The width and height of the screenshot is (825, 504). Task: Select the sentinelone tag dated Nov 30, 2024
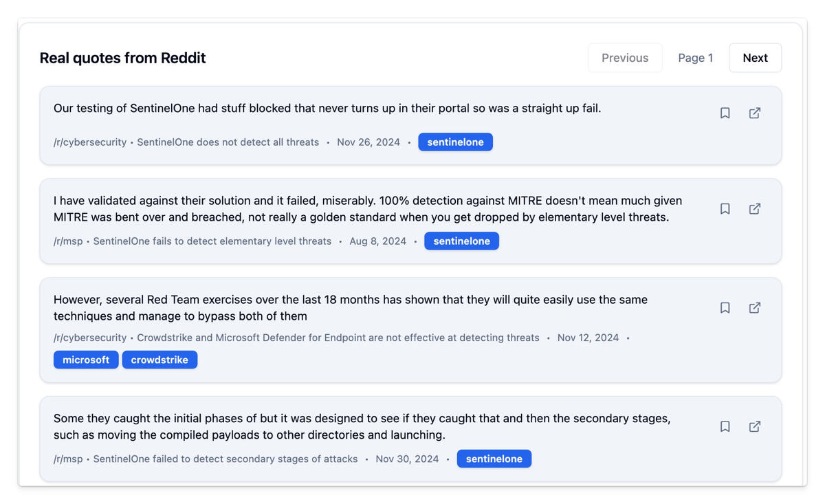coord(494,459)
